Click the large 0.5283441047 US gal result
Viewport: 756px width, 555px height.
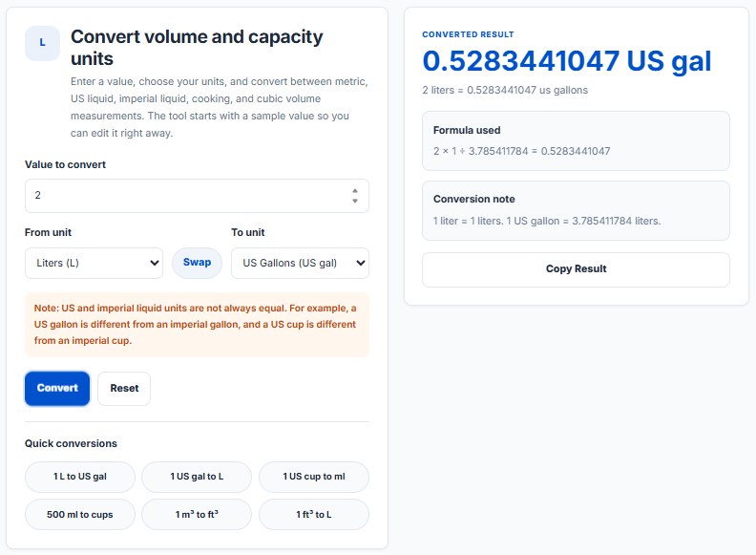click(x=566, y=61)
